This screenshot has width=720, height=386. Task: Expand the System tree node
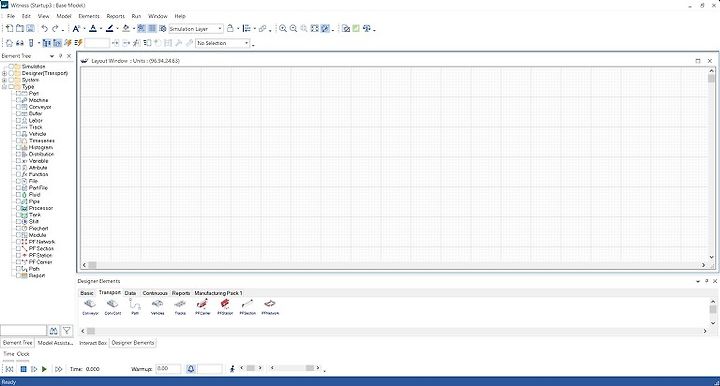pyautogui.click(x=5, y=80)
